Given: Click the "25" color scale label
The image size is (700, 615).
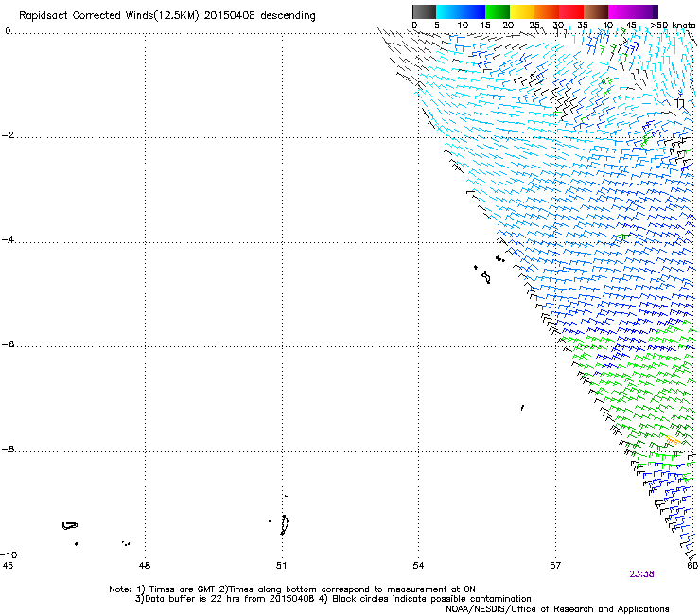Looking at the screenshot, I should (x=534, y=26).
